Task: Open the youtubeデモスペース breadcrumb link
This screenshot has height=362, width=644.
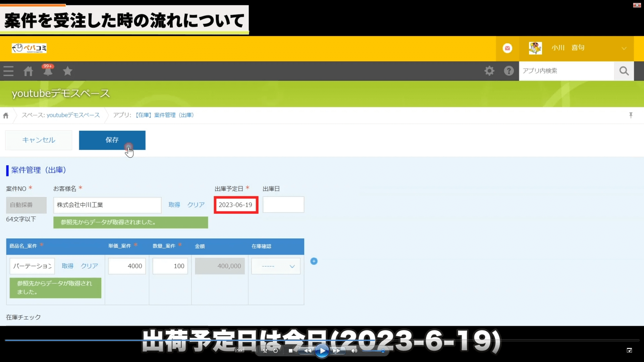Action: click(73, 115)
